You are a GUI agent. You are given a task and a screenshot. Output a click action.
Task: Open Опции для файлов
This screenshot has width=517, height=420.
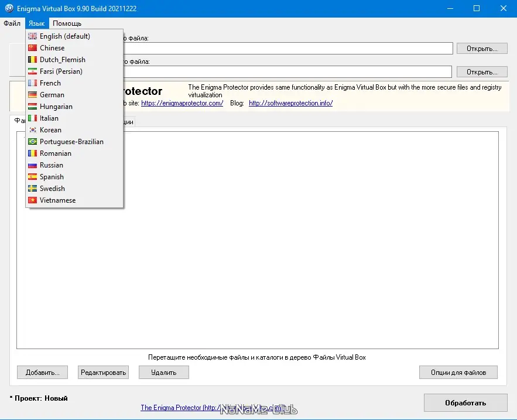[x=458, y=373]
